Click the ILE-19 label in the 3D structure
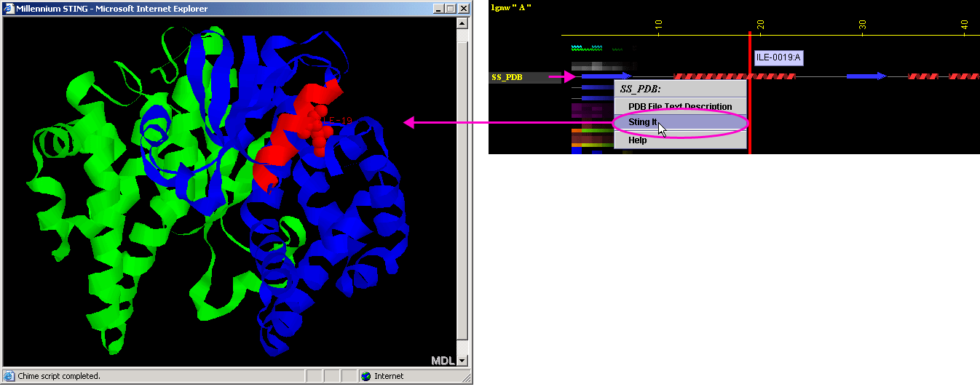Viewport: 980px width, 392px height. 336,121
